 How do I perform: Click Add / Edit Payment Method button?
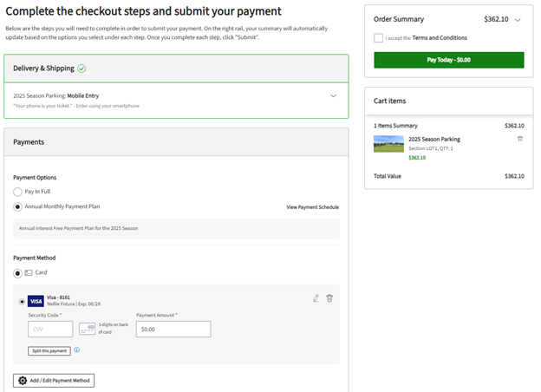[x=54, y=381]
